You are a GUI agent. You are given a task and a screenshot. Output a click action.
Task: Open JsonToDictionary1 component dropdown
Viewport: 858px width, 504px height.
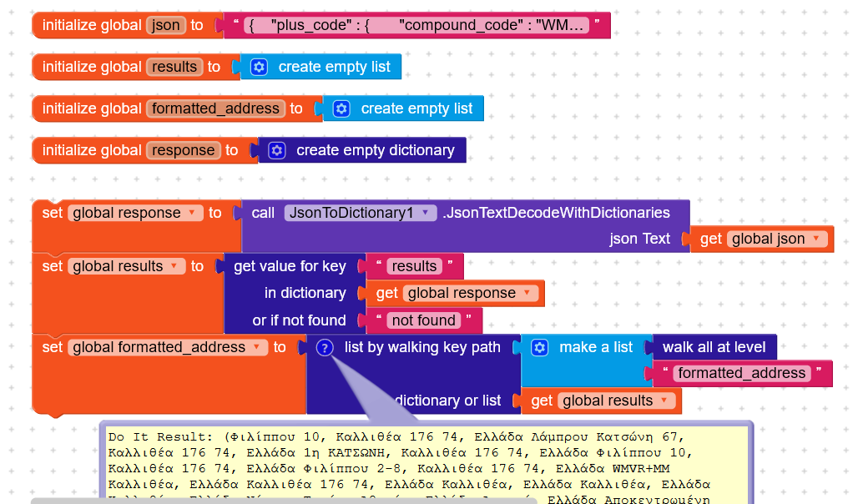click(x=360, y=213)
